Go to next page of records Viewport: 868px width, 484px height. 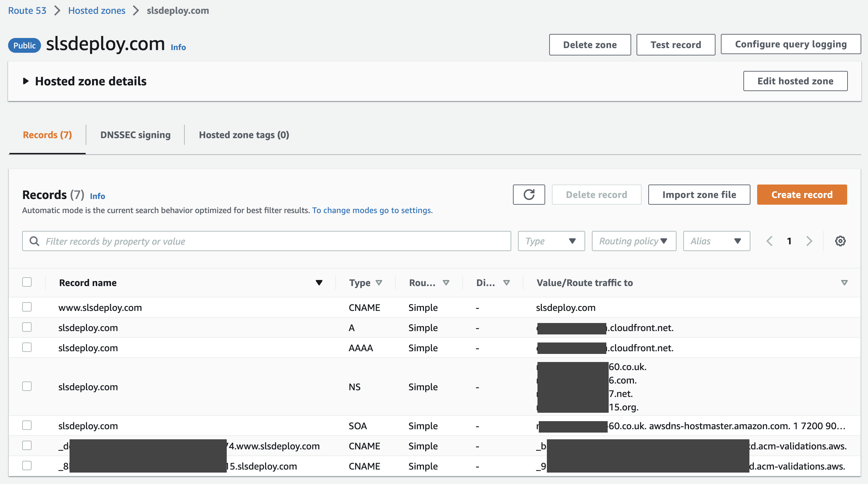coord(809,241)
